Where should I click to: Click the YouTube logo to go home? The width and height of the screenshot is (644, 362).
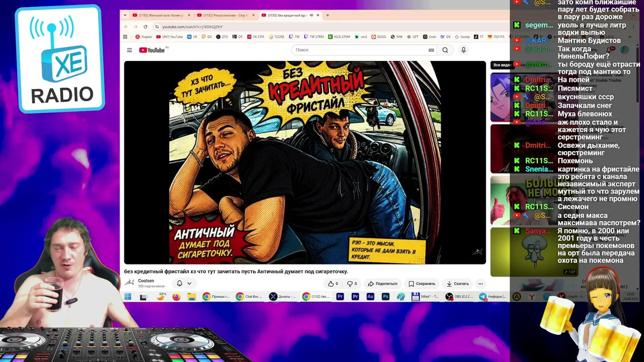pos(152,50)
